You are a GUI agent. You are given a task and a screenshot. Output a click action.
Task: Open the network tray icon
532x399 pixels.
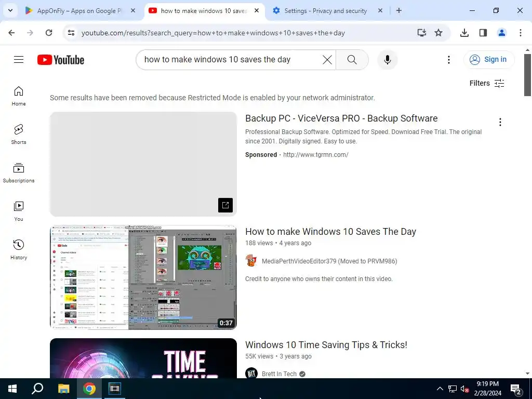(x=453, y=389)
